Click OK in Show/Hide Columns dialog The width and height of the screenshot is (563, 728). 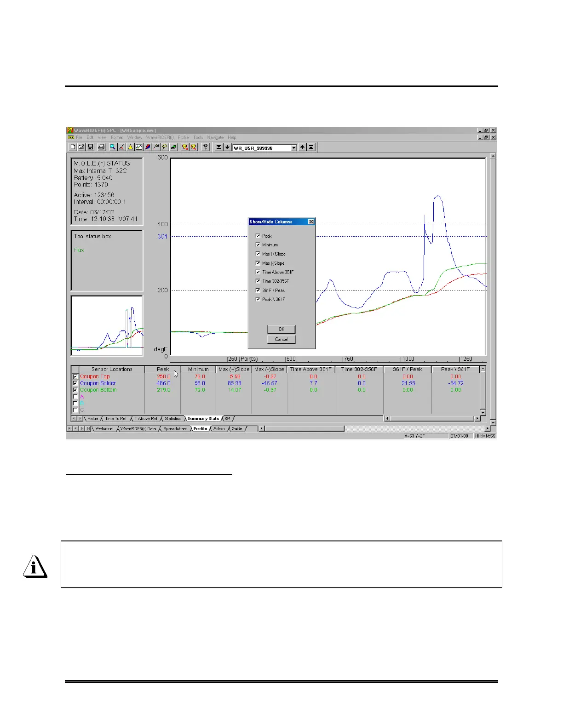(x=281, y=329)
